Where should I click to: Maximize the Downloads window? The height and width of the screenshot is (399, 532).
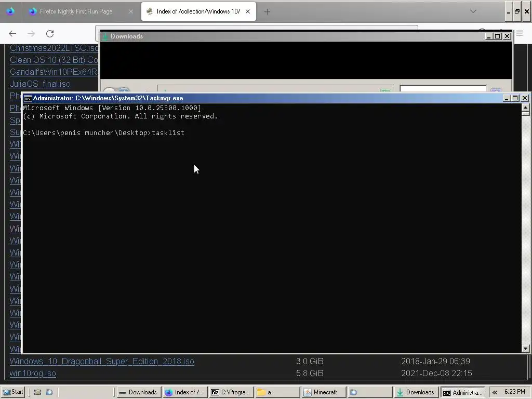[x=498, y=36]
